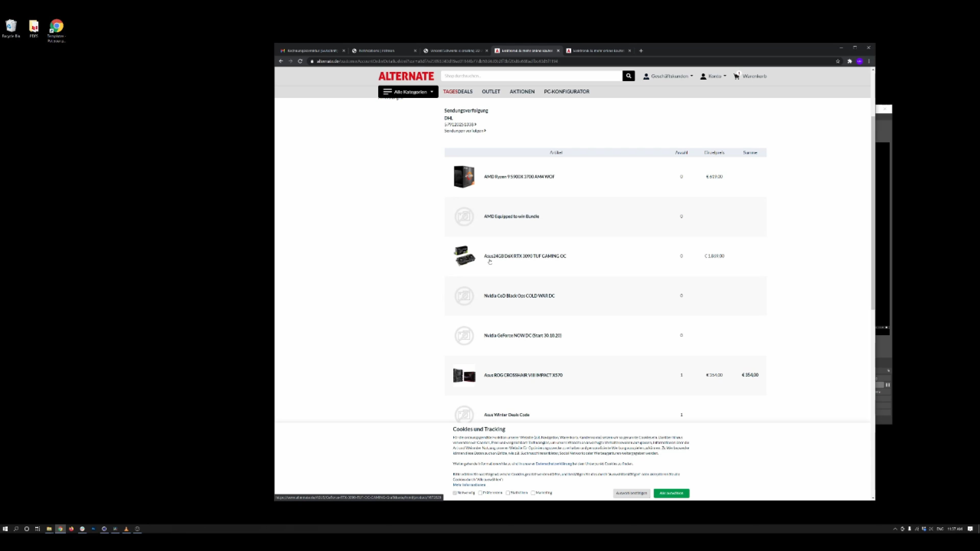Click the ALTERNATE logo
Viewport: 980px width, 551px height.
[406, 76]
